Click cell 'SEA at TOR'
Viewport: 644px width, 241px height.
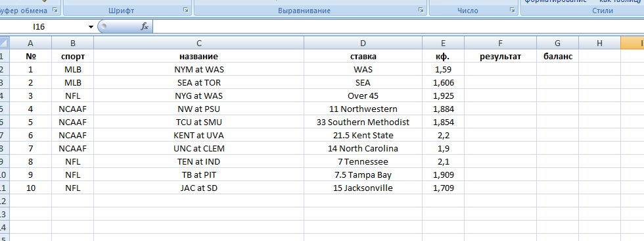[198, 83]
